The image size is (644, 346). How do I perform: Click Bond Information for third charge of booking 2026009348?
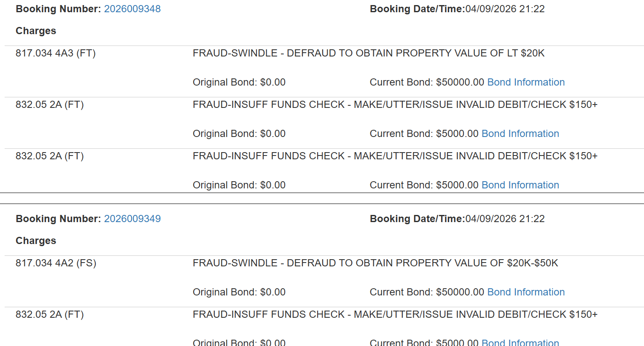point(520,185)
